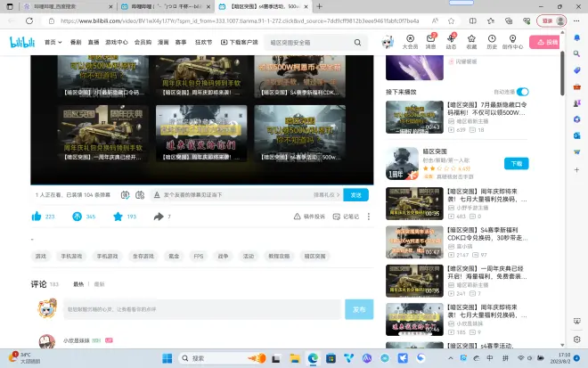This screenshot has height=368, width=588.
Task: Click 下载客户端 download link
Action: (x=240, y=43)
